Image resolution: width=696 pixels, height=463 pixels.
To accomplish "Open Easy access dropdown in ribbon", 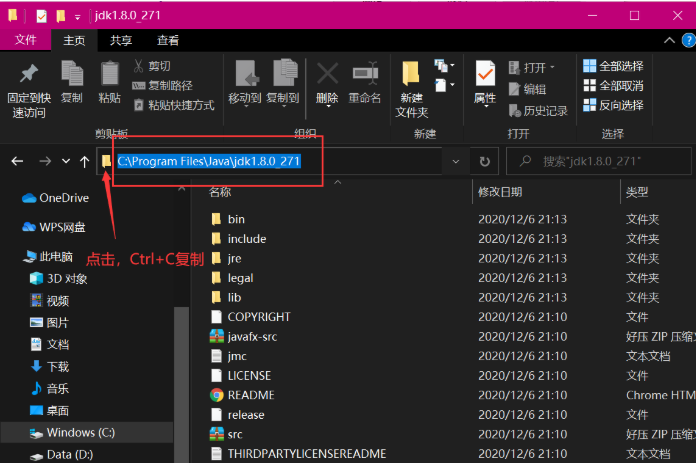I will [445, 85].
